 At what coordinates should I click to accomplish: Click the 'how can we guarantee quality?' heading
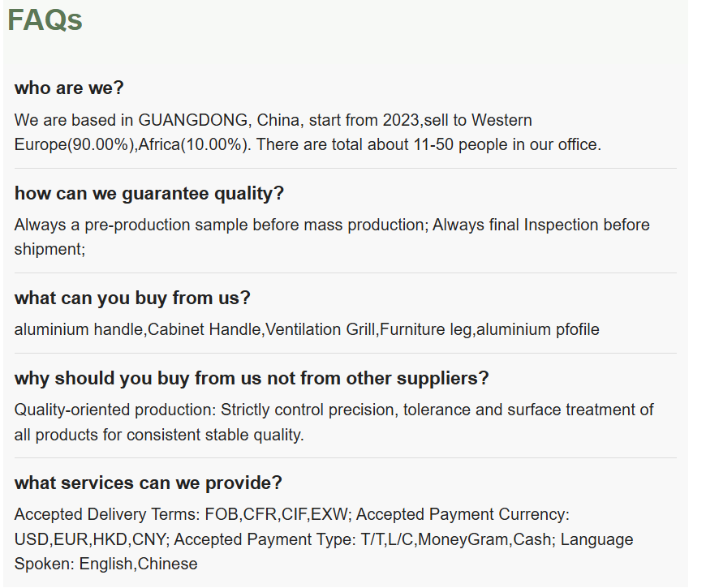click(149, 194)
